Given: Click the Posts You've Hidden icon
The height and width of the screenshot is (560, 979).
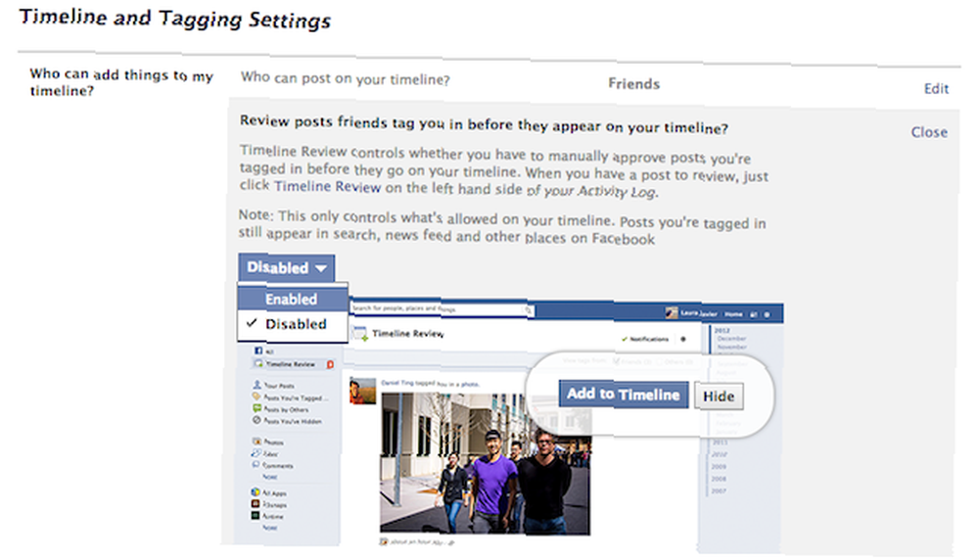Looking at the screenshot, I should (256, 420).
